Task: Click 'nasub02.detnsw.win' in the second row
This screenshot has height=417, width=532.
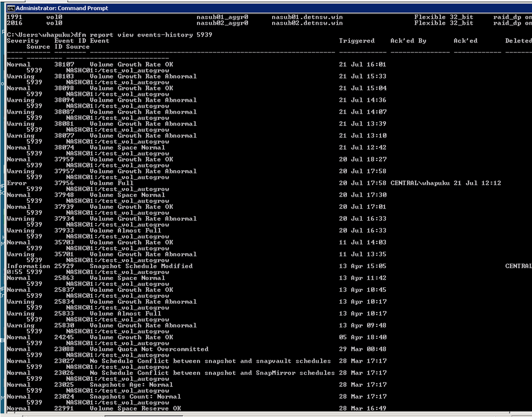Action: point(307,23)
